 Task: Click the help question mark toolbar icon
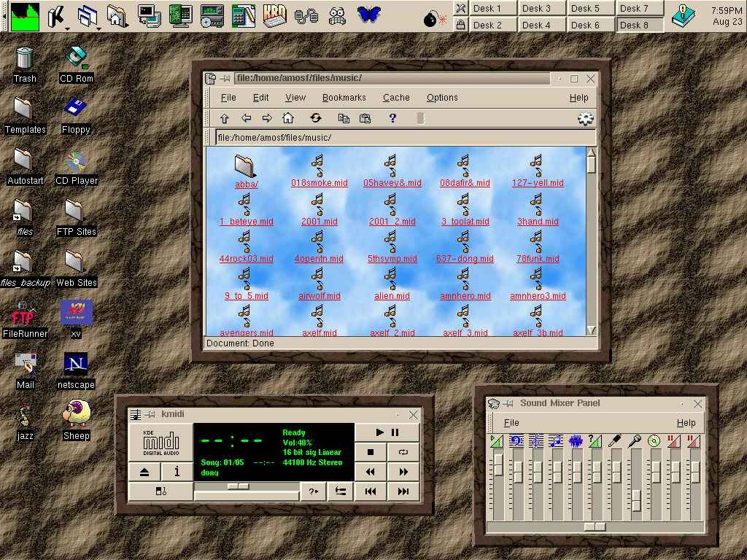coord(392,118)
